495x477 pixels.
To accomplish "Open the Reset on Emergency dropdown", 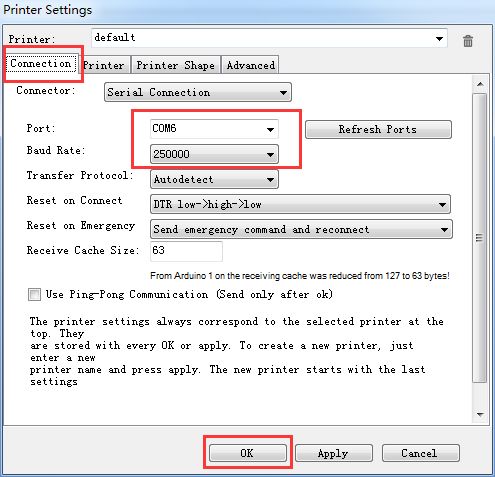I will point(301,229).
